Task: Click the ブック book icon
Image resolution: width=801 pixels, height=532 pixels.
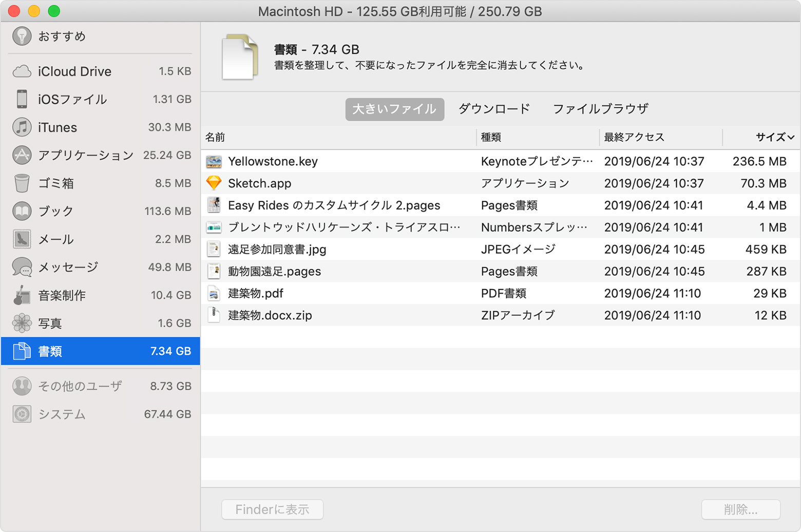Action: coord(22,211)
